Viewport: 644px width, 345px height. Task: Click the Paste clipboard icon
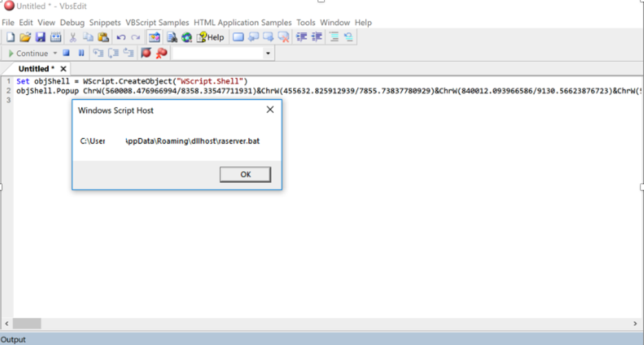[103, 37]
